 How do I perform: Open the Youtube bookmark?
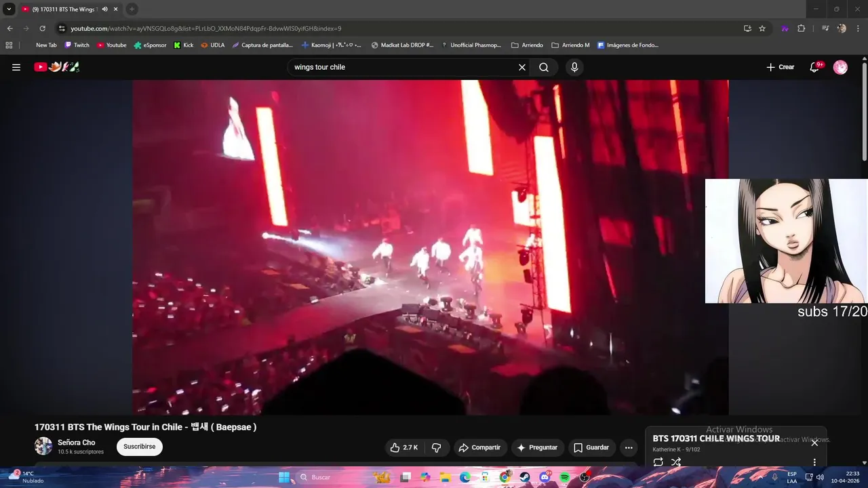pos(111,45)
